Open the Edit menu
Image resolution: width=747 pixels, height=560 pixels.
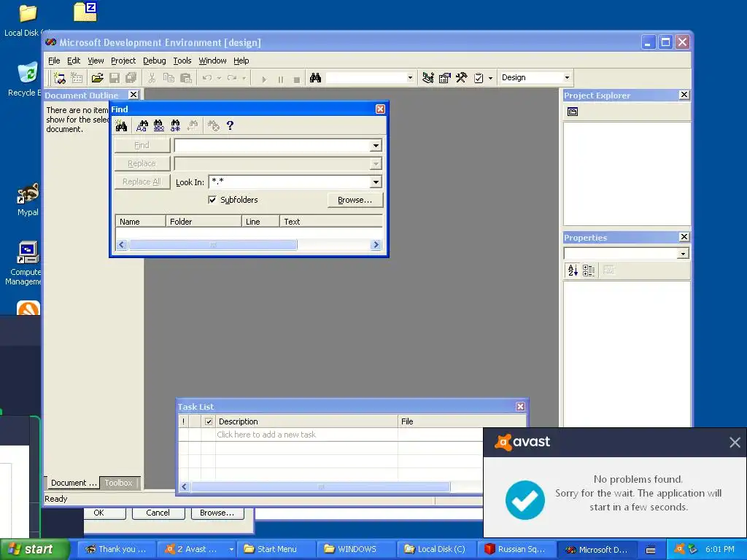74,61
